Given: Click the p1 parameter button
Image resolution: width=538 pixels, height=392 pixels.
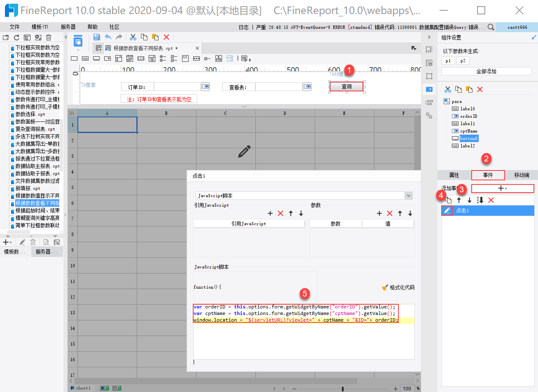Looking at the screenshot, I should point(448,61).
